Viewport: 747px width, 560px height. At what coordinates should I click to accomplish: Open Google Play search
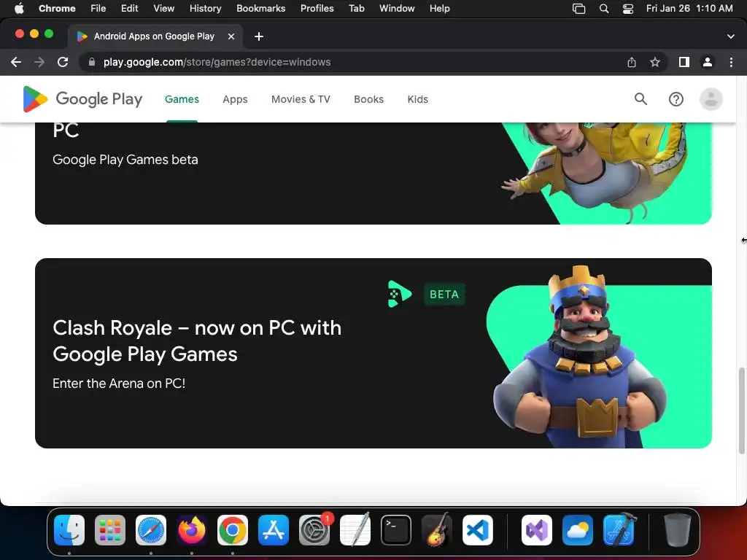click(x=640, y=99)
